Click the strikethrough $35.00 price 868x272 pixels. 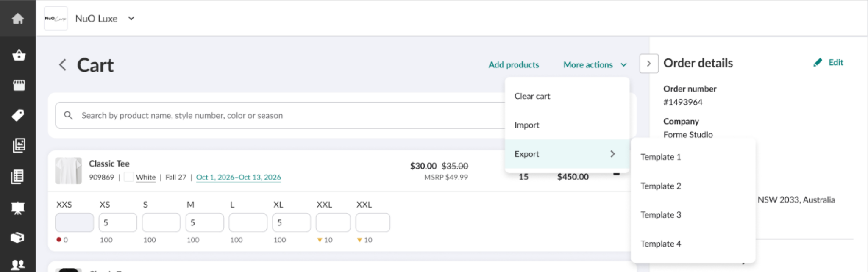pos(455,166)
